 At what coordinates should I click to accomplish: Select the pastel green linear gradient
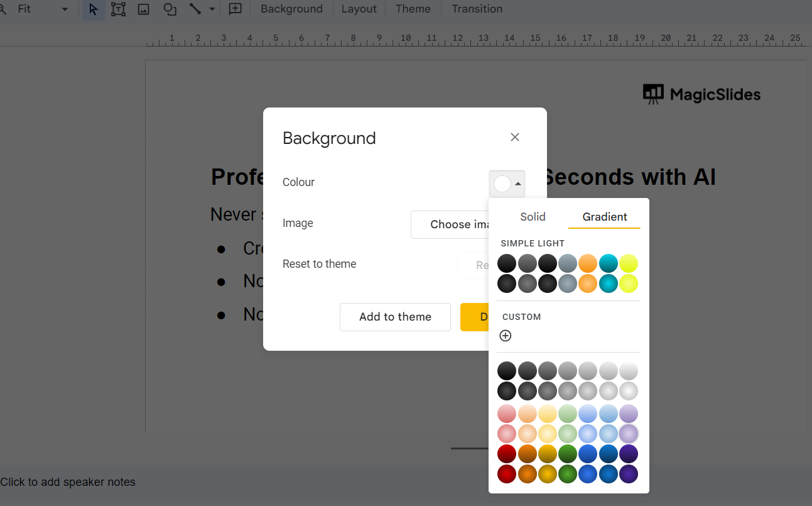click(x=568, y=414)
